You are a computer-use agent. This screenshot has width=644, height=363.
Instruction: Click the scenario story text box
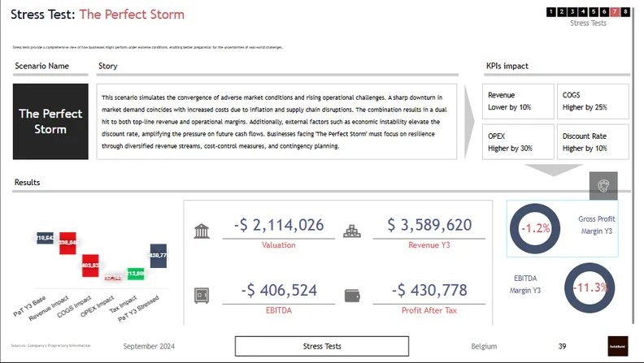coord(276,121)
